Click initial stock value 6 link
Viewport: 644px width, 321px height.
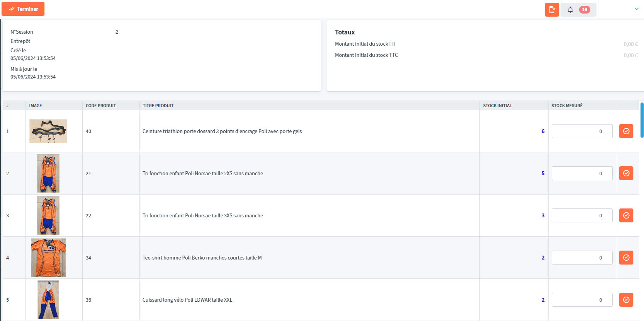click(543, 131)
